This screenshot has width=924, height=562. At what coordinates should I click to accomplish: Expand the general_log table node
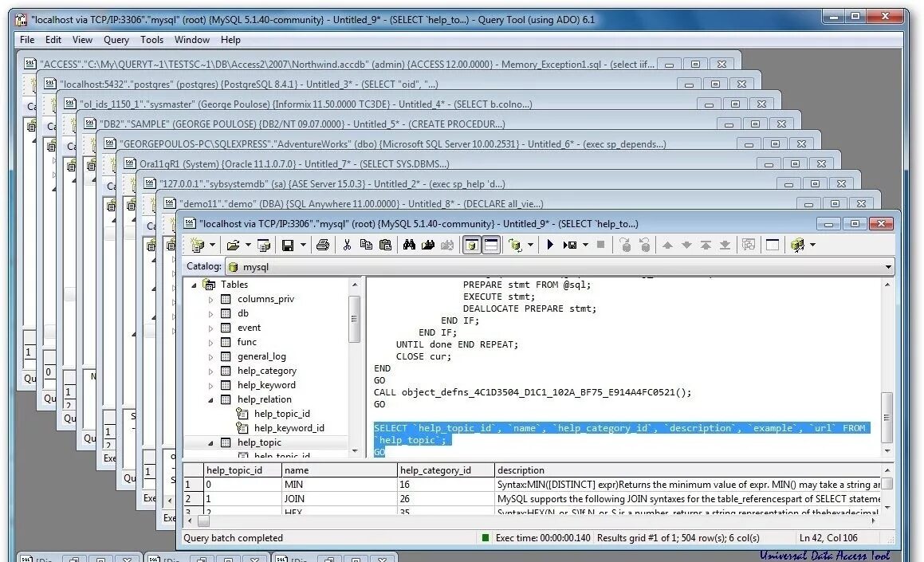click(210, 356)
